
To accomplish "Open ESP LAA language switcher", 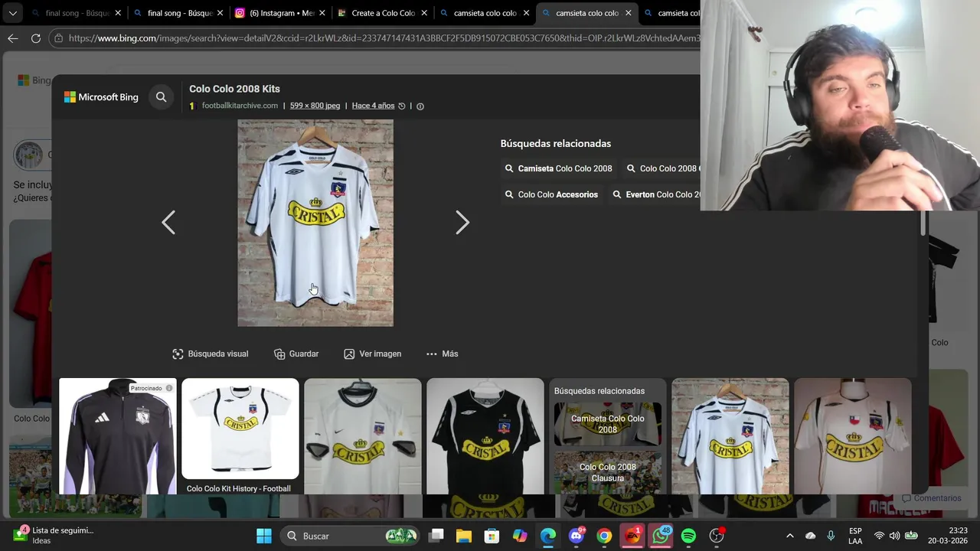I will pyautogui.click(x=855, y=536).
